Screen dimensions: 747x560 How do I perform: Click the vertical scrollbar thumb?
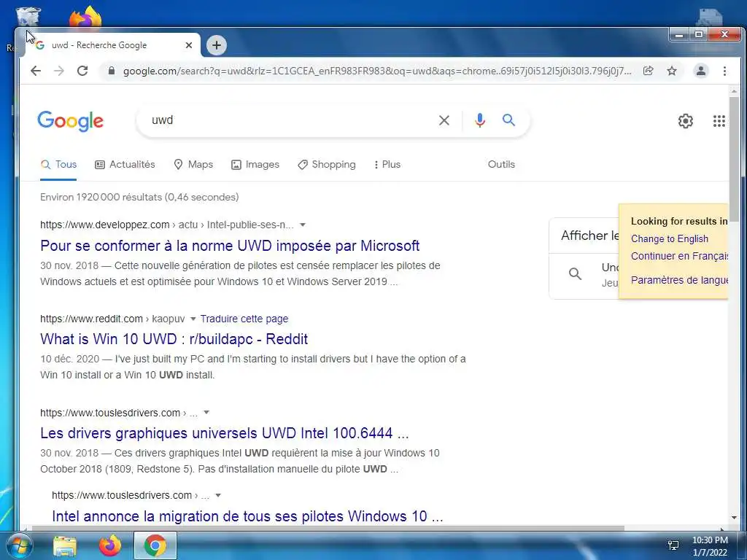pyautogui.click(x=734, y=160)
